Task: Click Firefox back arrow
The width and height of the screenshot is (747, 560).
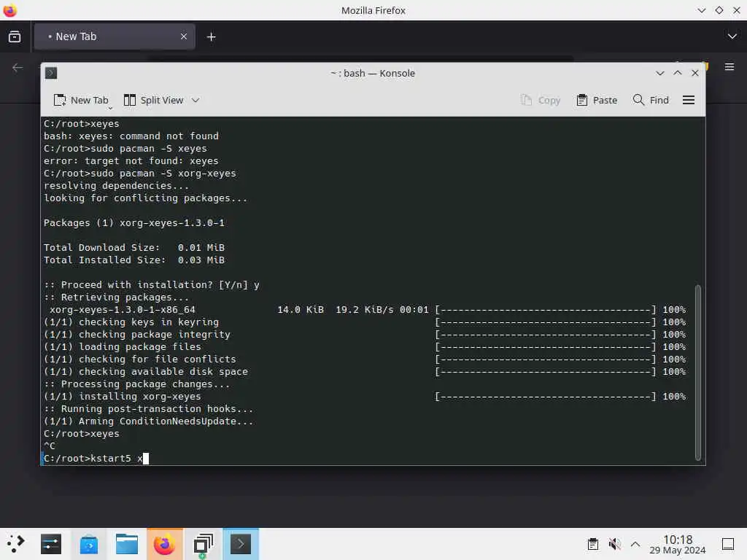Action: pyautogui.click(x=18, y=68)
